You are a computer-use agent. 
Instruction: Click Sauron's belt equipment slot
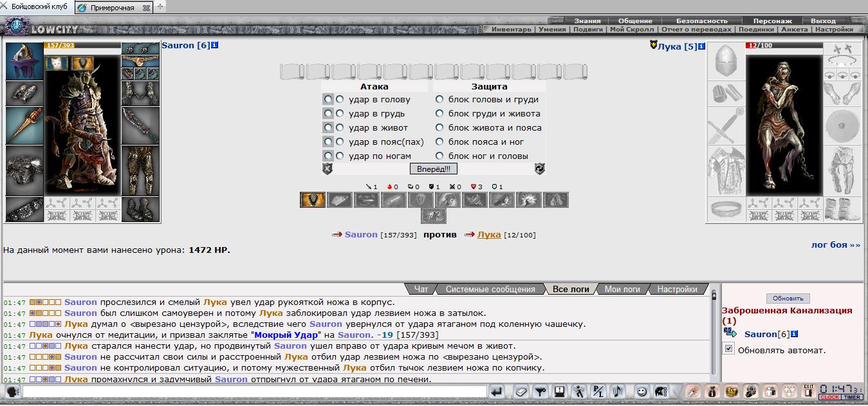coord(24,209)
